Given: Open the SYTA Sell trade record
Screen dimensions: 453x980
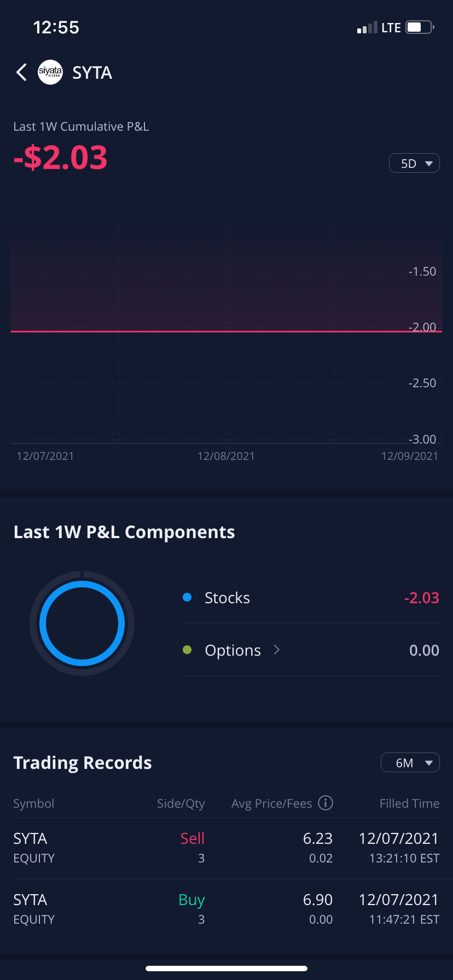Looking at the screenshot, I should pyautogui.click(x=226, y=848).
